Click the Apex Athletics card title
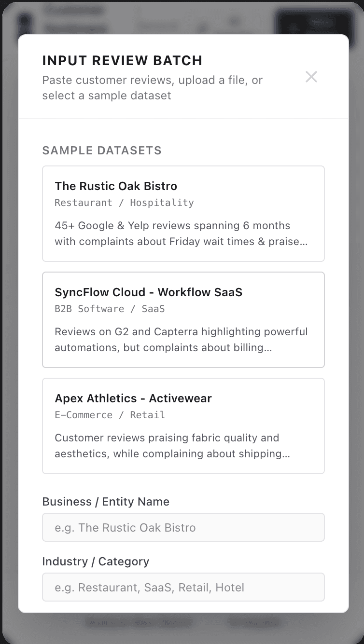The width and height of the screenshot is (364, 644). [133, 398]
